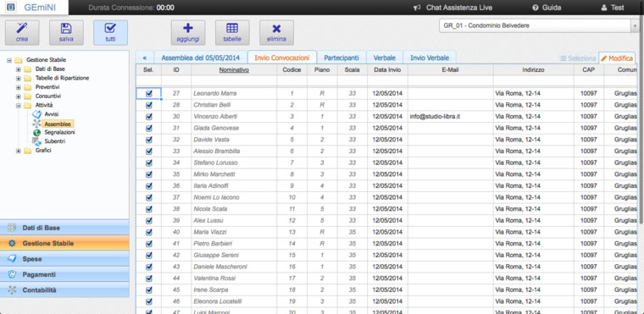Open the Gestione Stabile accordion panel
Viewport: 644px width, 314px height.
click(64, 244)
